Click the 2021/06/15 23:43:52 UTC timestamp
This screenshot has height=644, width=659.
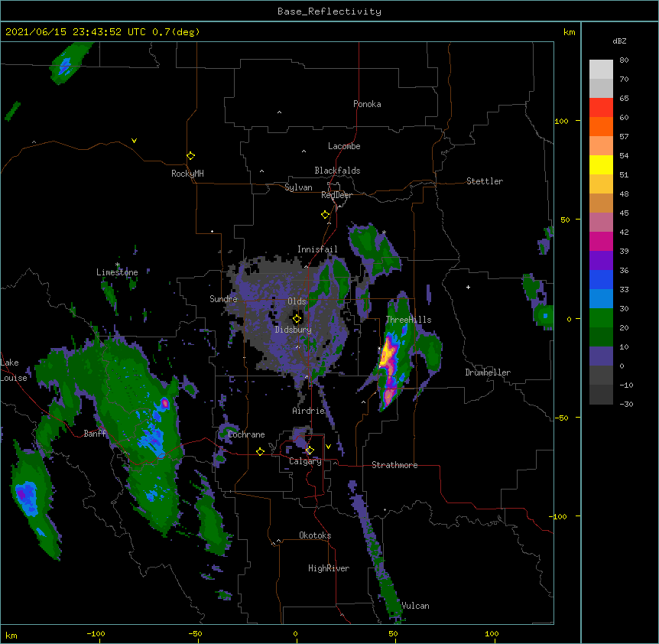(x=76, y=32)
